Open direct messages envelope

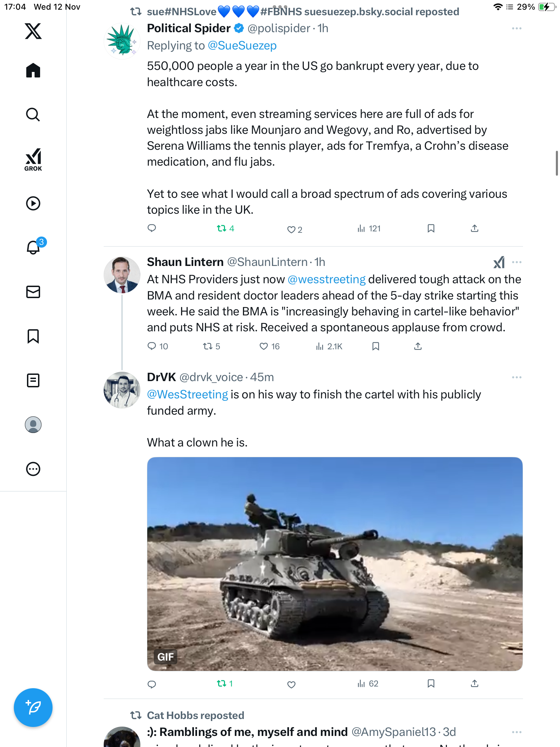click(x=33, y=292)
